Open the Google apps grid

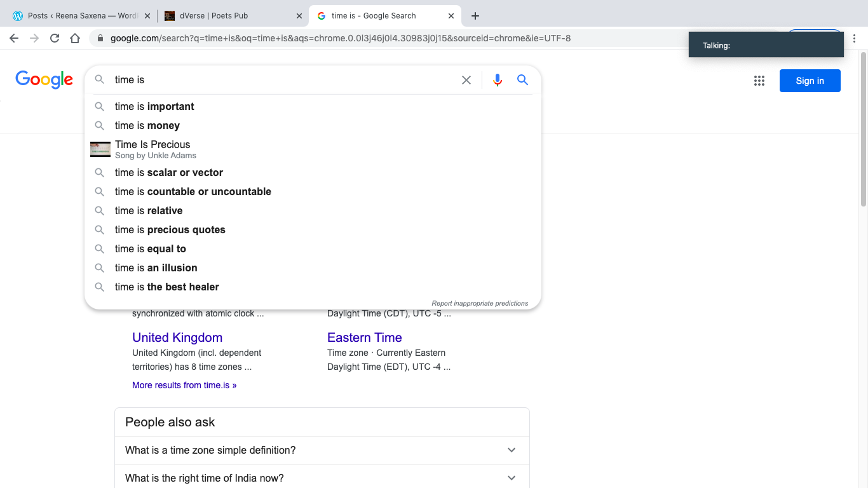[759, 81]
